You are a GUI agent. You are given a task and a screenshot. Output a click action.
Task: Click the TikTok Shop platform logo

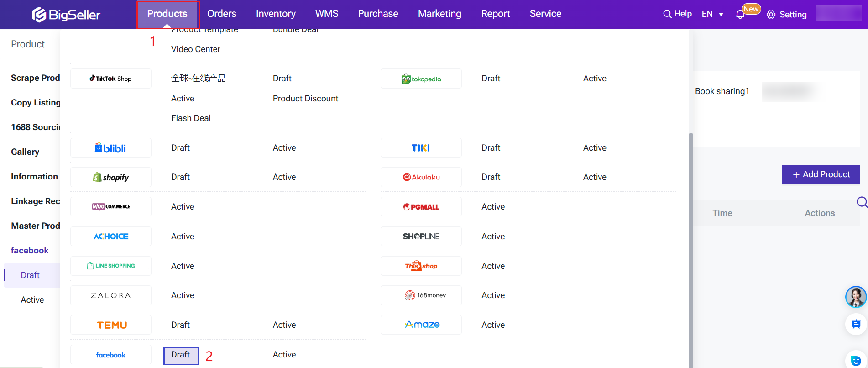coord(111,79)
